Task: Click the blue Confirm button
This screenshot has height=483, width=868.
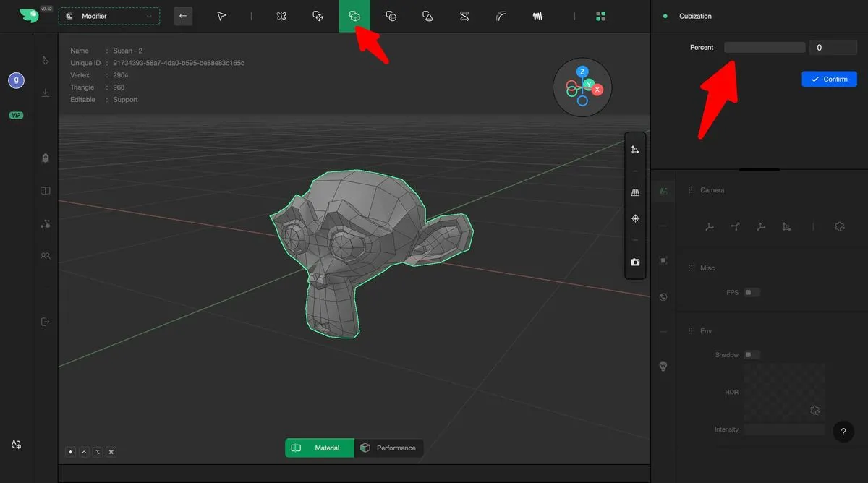Action: click(x=829, y=80)
